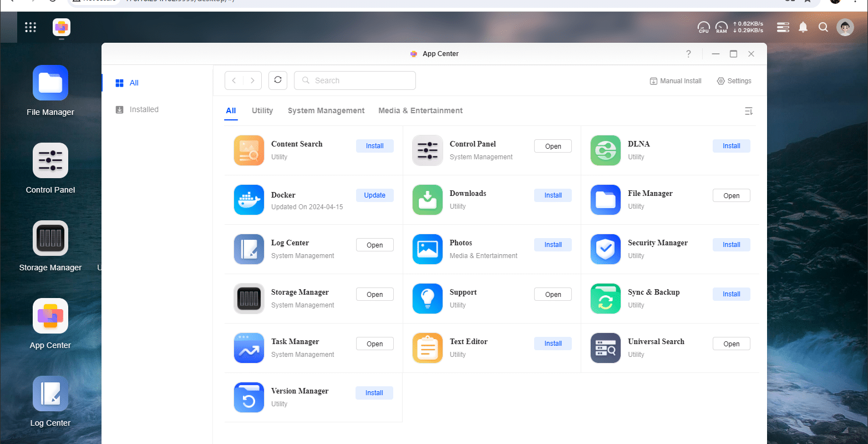868x444 pixels.
Task: Click the magnifier search icon in top bar
Action: click(824, 27)
